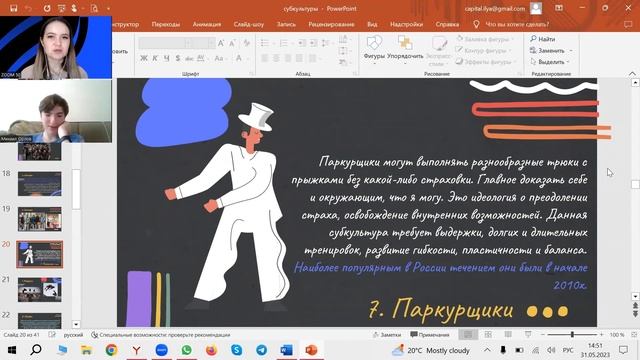Viewport: 640px width, 360px height.
Task: Open Заливка фигуры shape fill dropdown
Action: [x=485, y=39]
